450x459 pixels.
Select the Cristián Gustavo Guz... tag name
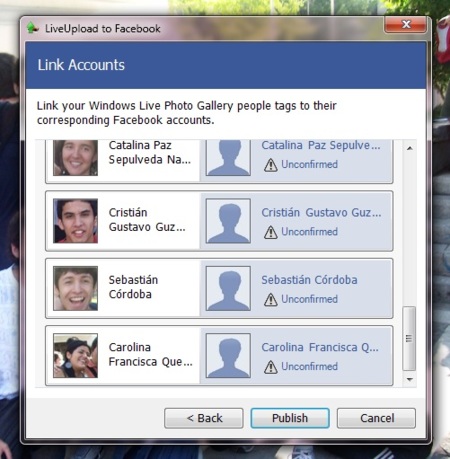point(147,220)
